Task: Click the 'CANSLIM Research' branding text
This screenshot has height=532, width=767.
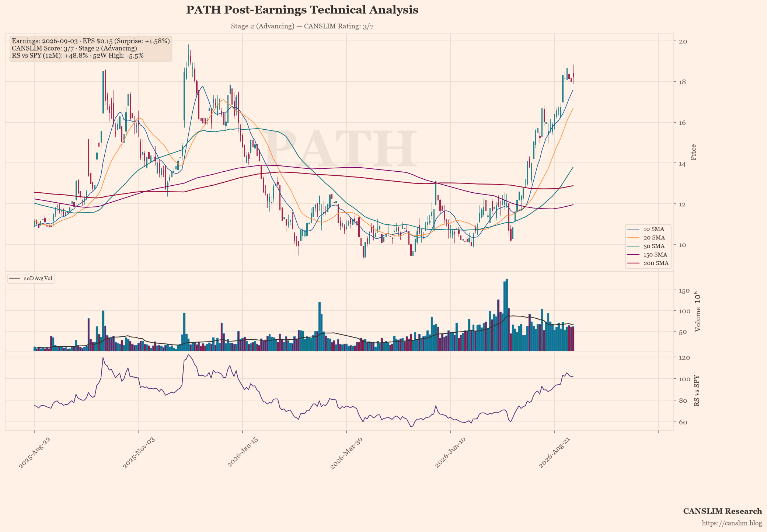Action: [722, 511]
